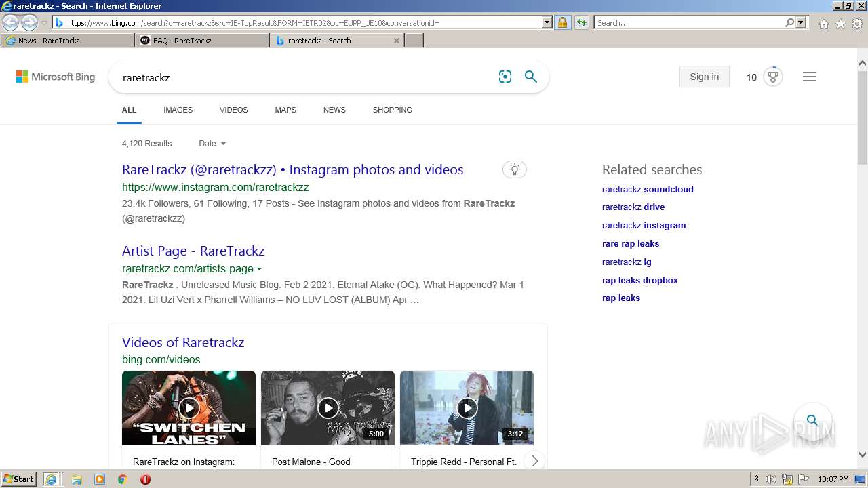Open the Favorites star icon
868x488 pixels.
pyautogui.click(x=840, y=24)
